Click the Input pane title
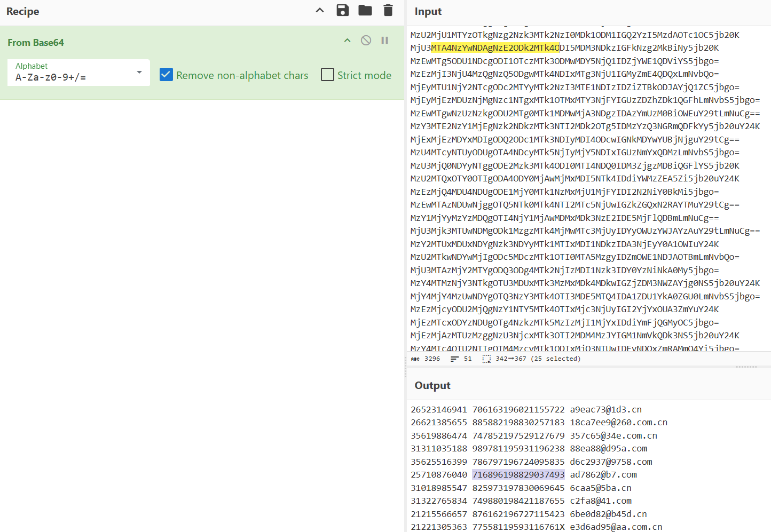 [x=428, y=11]
